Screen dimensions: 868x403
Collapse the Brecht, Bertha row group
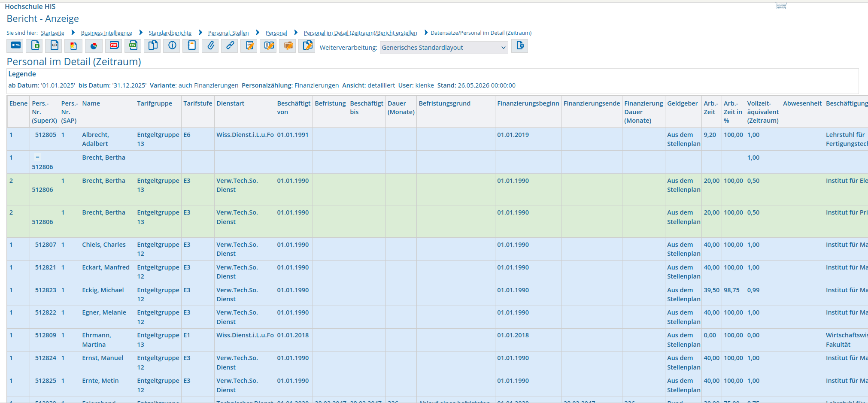pos(37,157)
